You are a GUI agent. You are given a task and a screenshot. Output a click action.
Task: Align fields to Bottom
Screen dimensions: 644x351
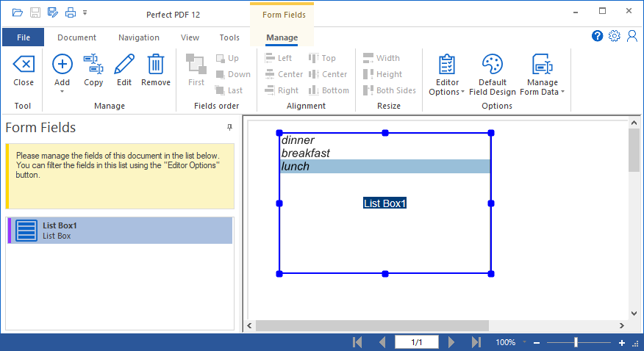[x=329, y=90]
